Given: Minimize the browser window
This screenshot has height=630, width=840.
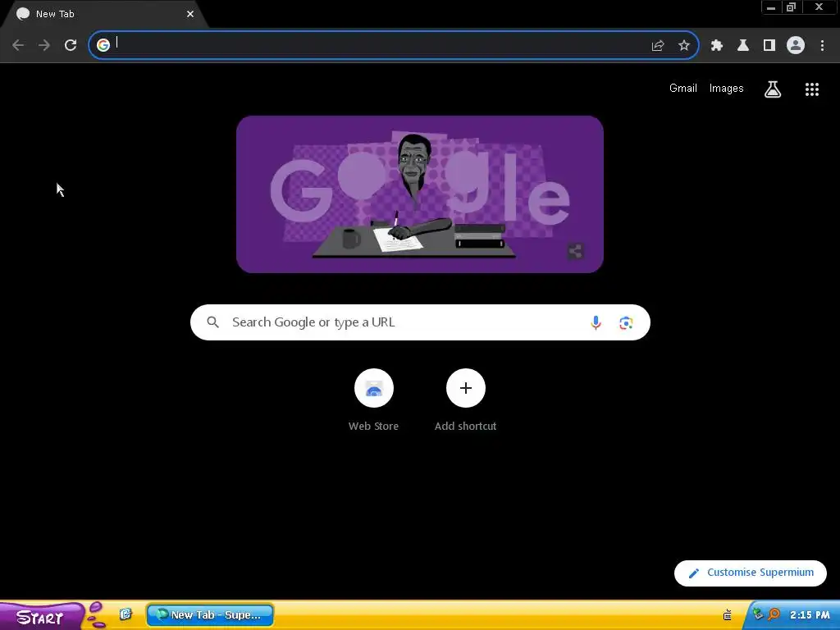Looking at the screenshot, I should [x=771, y=7].
